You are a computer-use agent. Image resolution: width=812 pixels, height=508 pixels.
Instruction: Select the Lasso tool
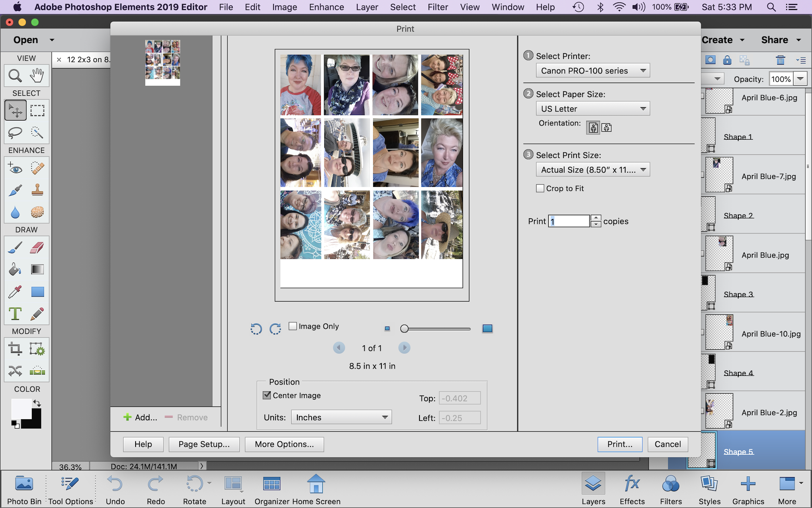(x=14, y=133)
